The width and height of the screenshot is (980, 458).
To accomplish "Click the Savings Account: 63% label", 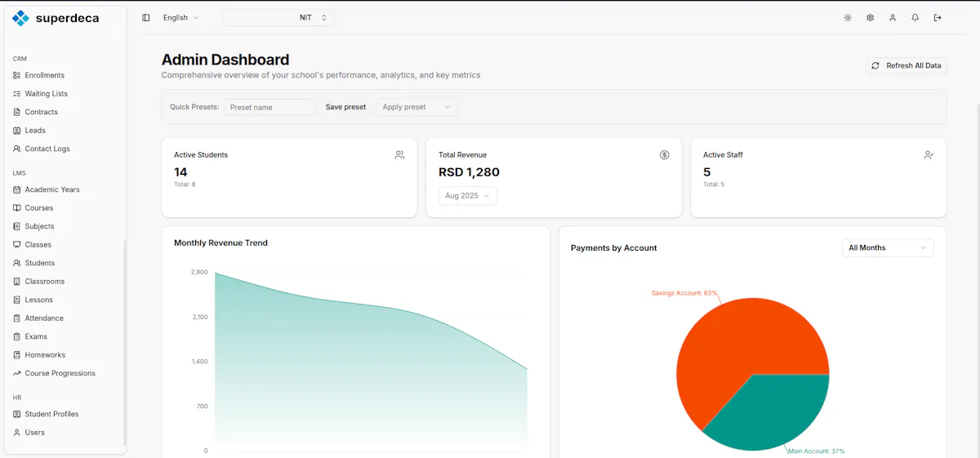I will pyautogui.click(x=684, y=292).
